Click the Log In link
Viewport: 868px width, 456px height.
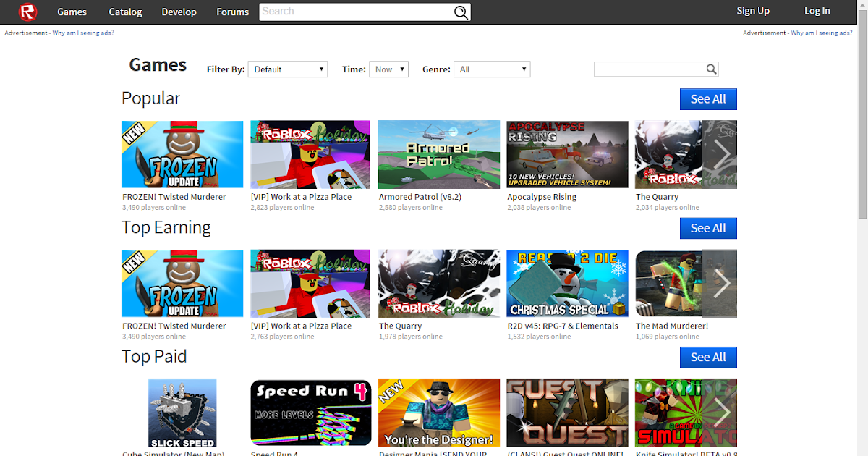pos(817,11)
